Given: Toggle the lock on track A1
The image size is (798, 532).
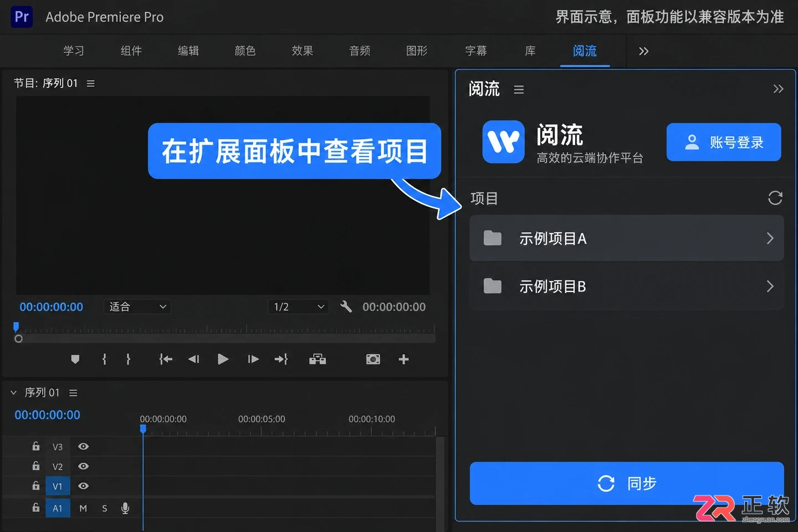Looking at the screenshot, I should point(36,508).
